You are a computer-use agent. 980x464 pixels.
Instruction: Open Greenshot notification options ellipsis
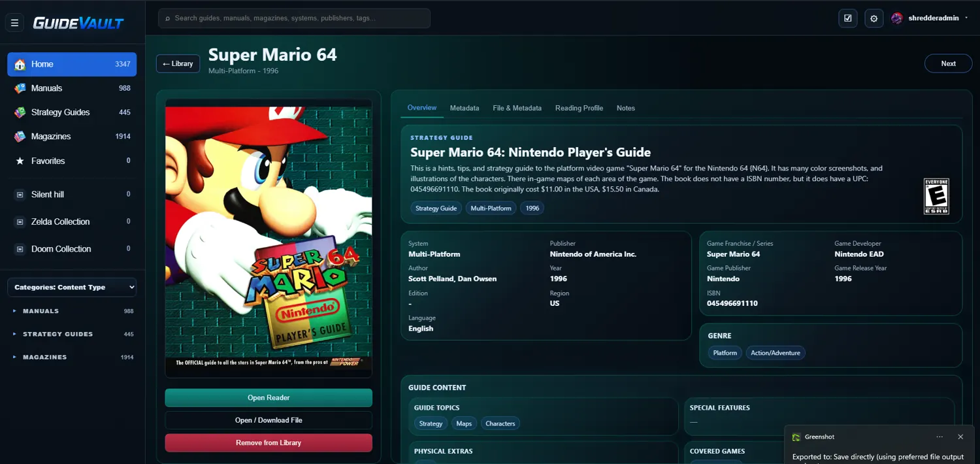pyautogui.click(x=939, y=437)
